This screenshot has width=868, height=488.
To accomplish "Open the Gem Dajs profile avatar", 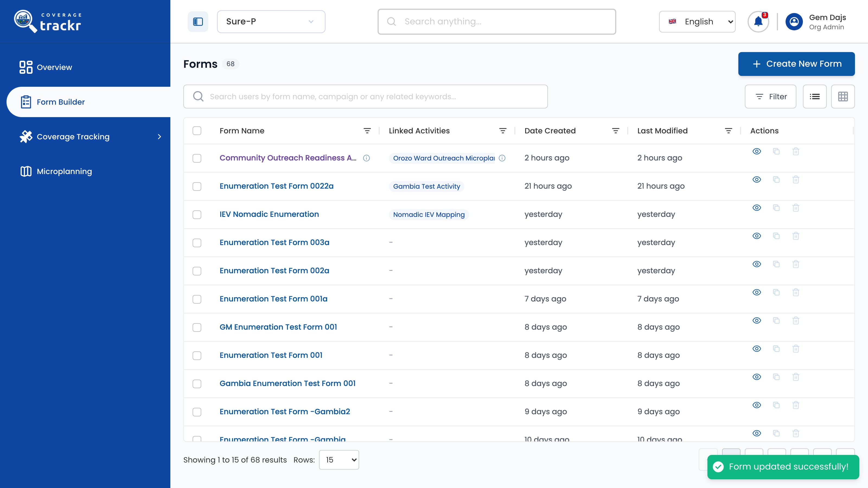I will 794,22.
